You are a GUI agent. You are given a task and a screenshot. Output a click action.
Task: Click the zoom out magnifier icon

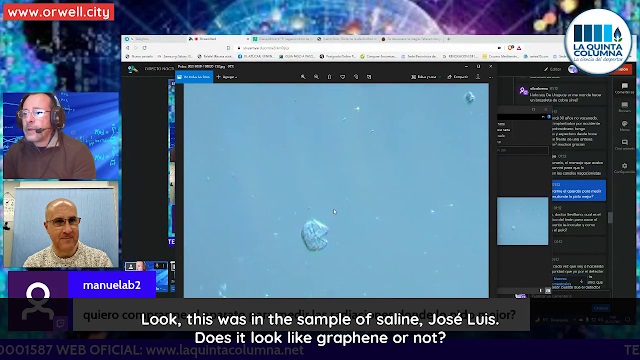[316, 77]
